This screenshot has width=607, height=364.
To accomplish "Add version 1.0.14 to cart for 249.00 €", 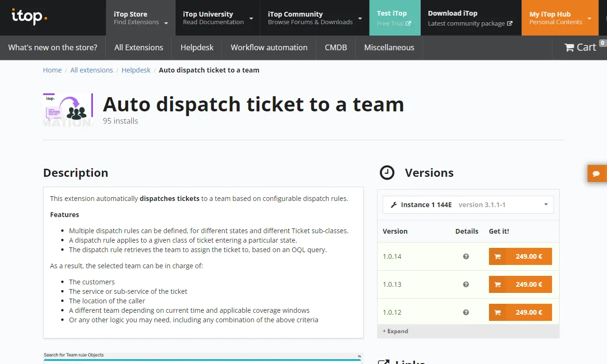I will [520, 256].
